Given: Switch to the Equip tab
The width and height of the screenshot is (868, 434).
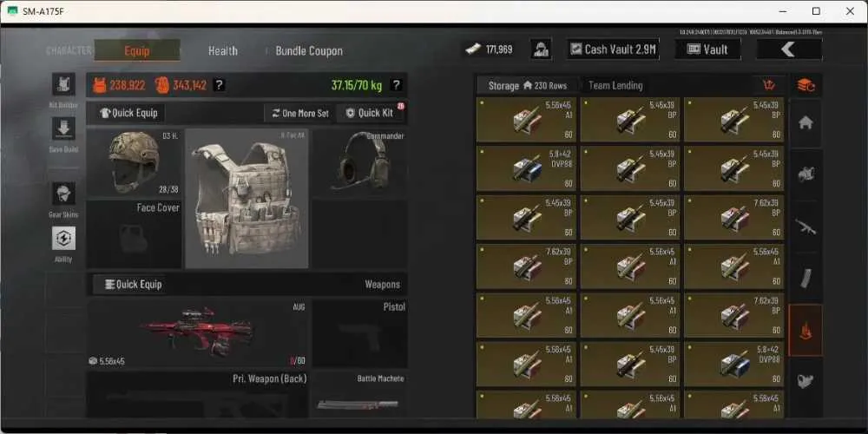Looking at the screenshot, I should pos(137,51).
